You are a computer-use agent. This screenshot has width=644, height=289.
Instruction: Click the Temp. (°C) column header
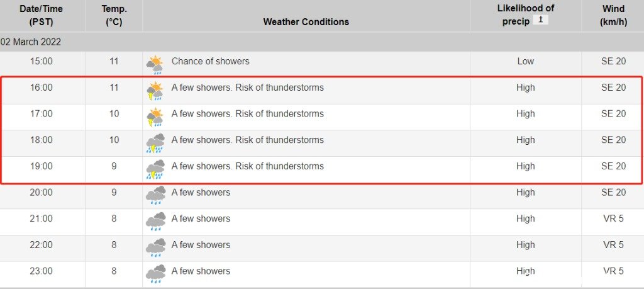click(114, 15)
